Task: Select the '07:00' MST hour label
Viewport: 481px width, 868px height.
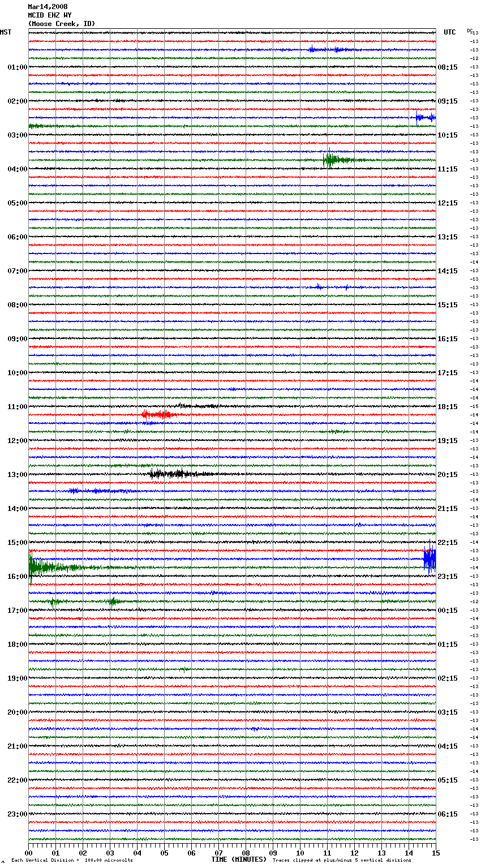Action: 18,271
